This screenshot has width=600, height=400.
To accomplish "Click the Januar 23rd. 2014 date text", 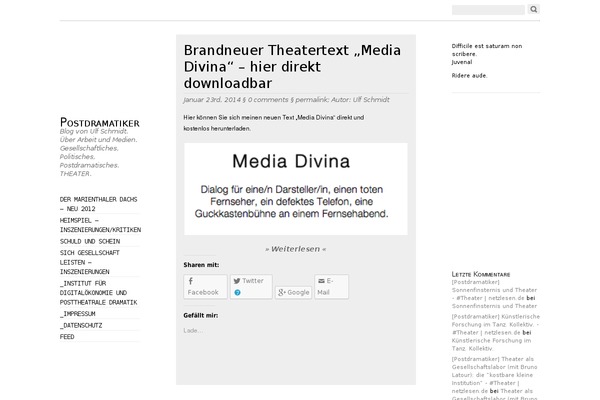I will 212,100.
